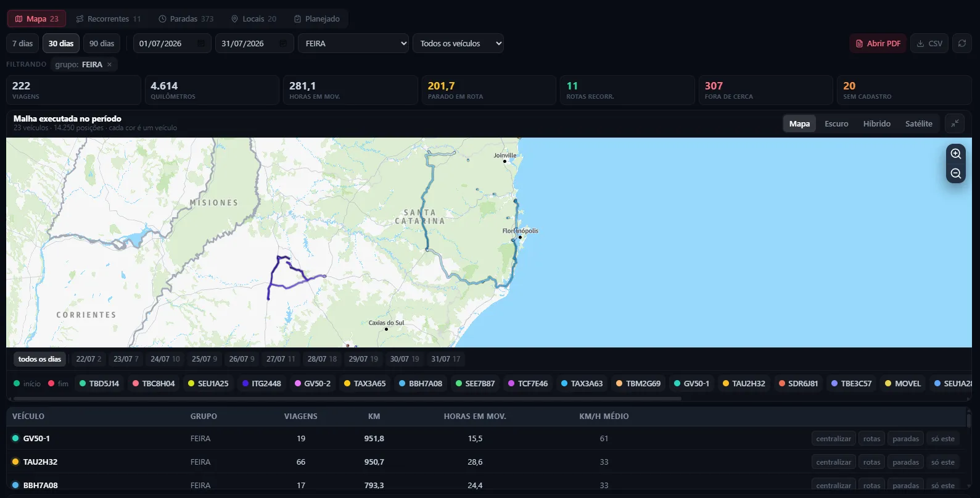
Task: Click centralizar for vehicle TAU2H32
Action: coord(833,462)
